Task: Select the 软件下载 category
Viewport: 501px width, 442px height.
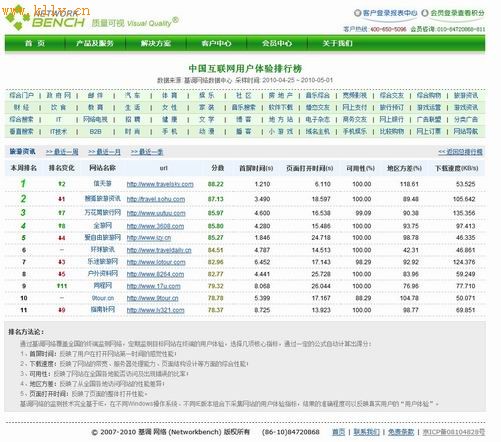Action: tap(281, 108)
